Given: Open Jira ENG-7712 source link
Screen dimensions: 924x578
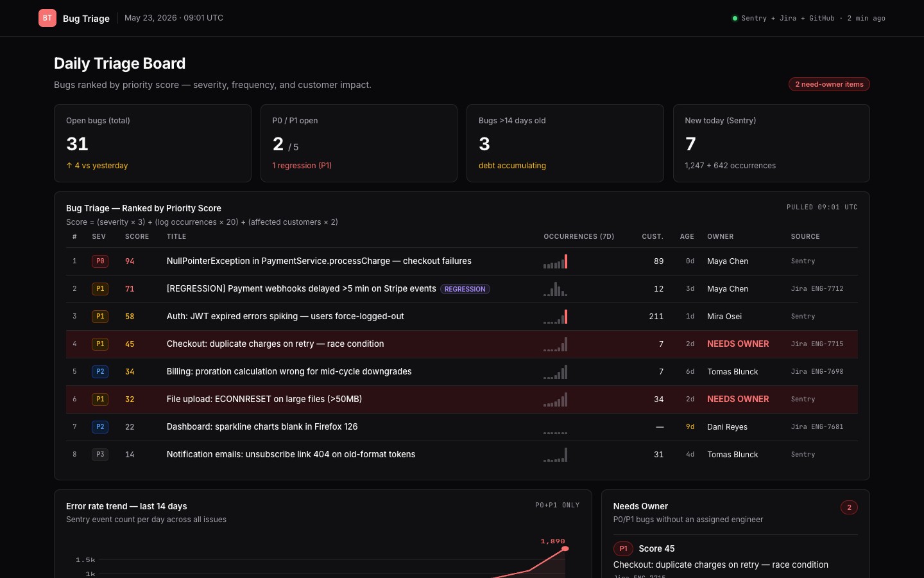Looking at the screenshot, I should click(x=817, y=289).
